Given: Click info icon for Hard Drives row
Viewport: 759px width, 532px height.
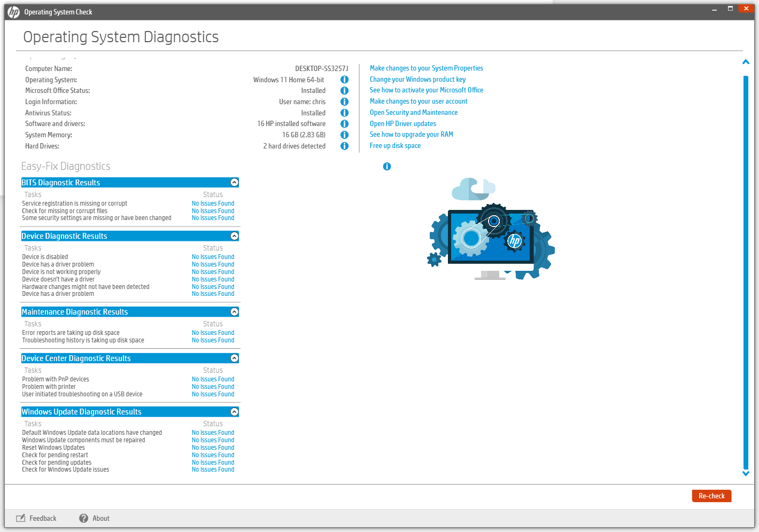Looking at the screenshot, I should click(344, 146).
